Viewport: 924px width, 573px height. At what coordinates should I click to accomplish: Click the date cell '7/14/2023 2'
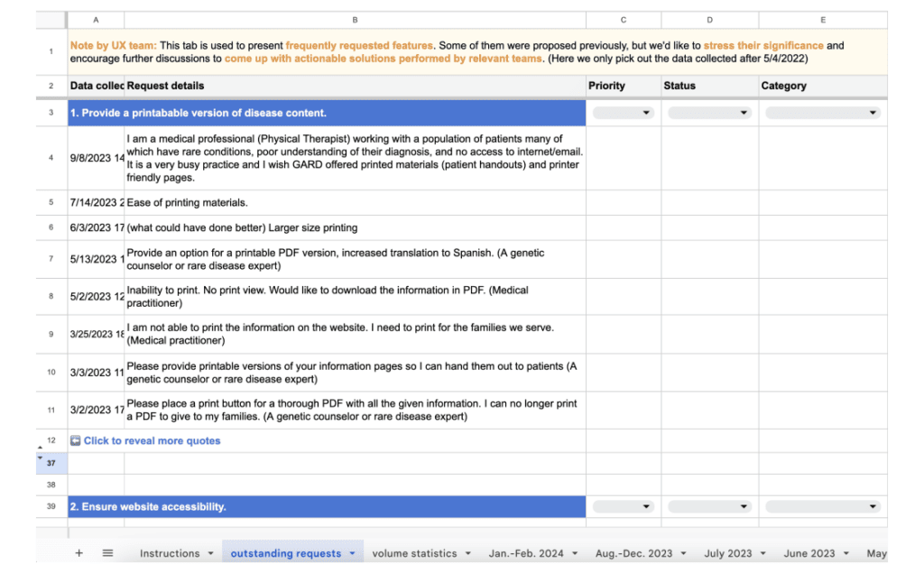pyautogui.click(x=96, y=203)
